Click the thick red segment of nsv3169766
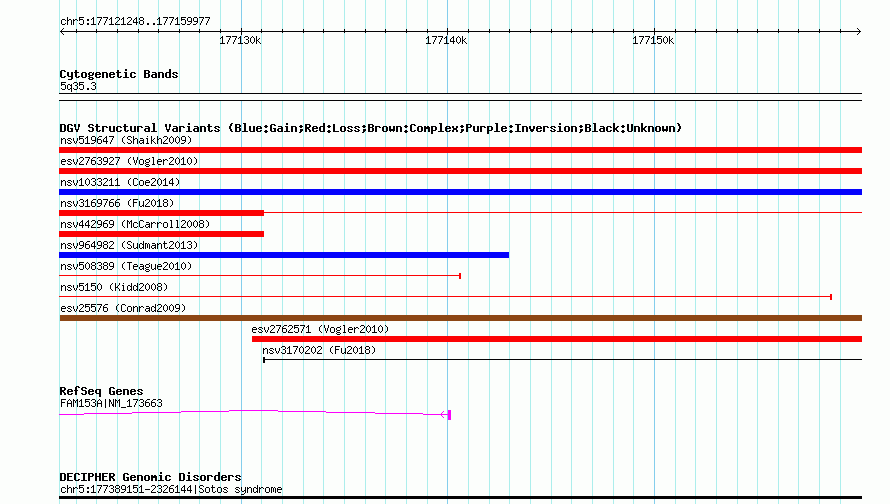This screenshot has width=890, height=504. tap(161, 213)
